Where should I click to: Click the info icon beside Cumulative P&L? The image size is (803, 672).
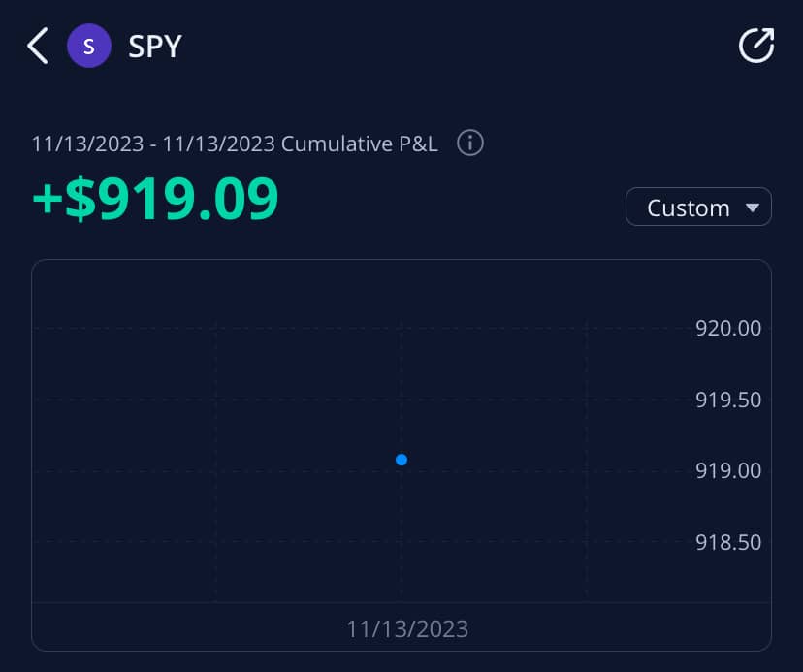(x=470, y=144)
